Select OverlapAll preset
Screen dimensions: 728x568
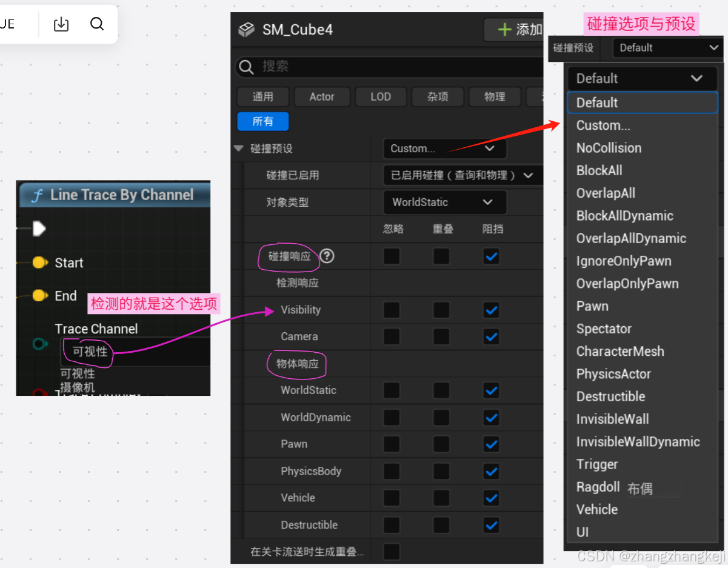[643, 193]
